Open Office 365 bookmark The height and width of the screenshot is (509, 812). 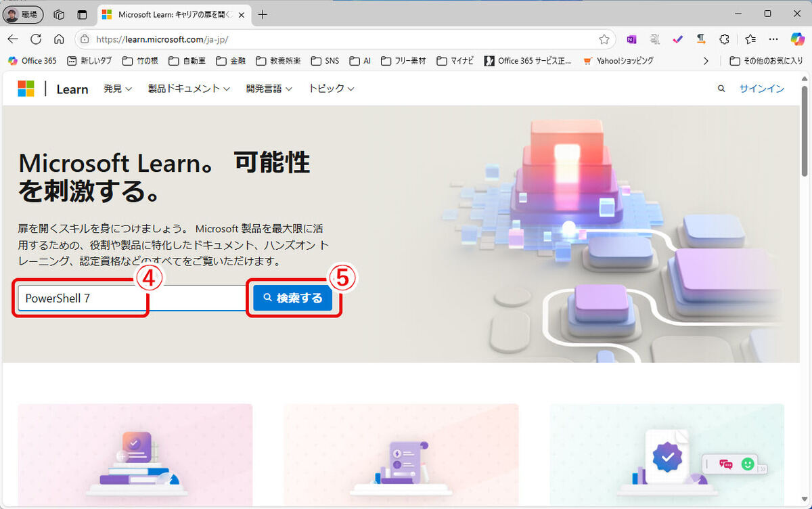click(x=32, y=61)
